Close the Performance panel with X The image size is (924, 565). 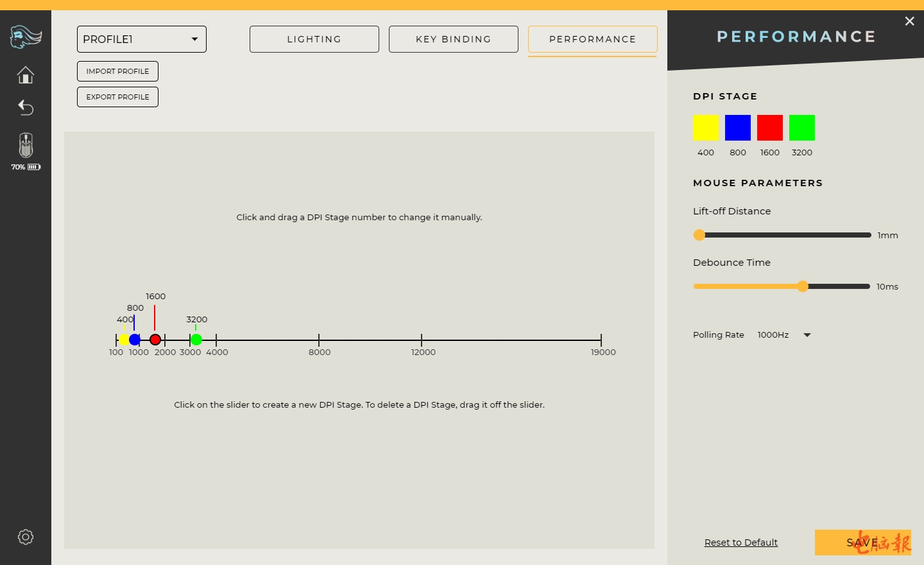[909, 21]
